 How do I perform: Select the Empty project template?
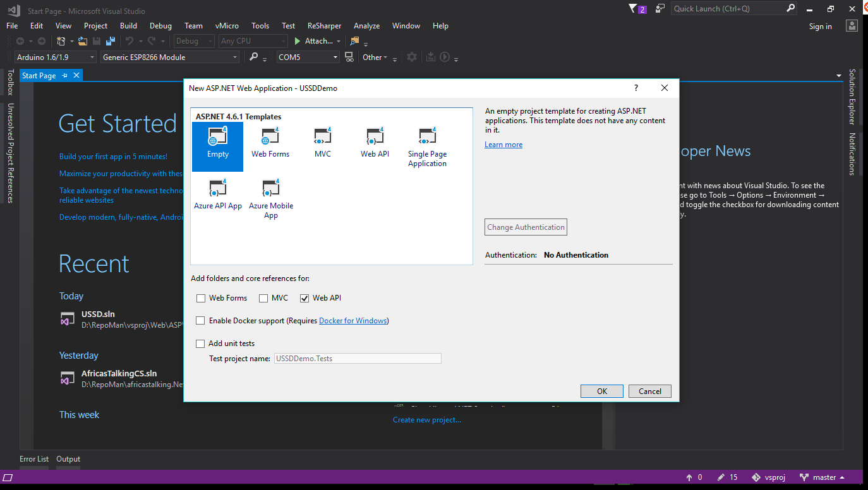point(217,146)
